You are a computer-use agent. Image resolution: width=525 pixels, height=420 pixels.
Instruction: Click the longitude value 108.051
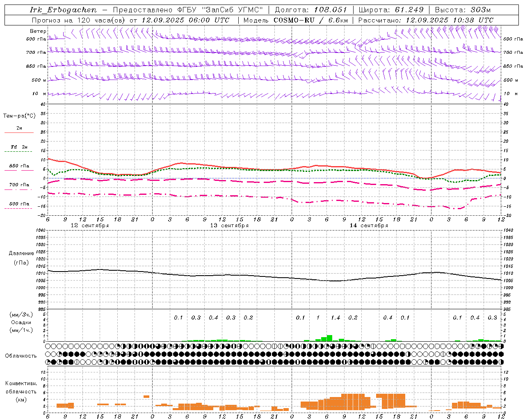click(x=331, y=10)
